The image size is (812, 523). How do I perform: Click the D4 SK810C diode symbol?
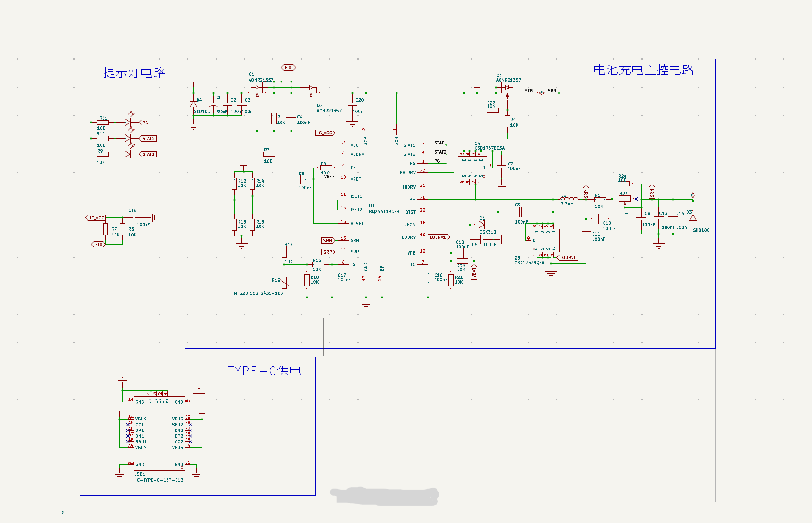(193, 104)
